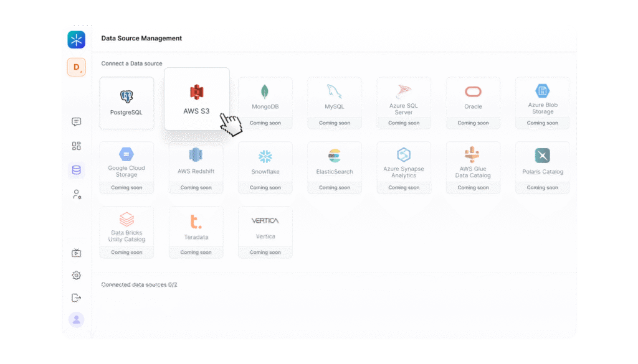The height and width of the screenshot is (364, 638).
Task: Click Coming soon under Polaris Catalog
Action: (x=543, y=188)
